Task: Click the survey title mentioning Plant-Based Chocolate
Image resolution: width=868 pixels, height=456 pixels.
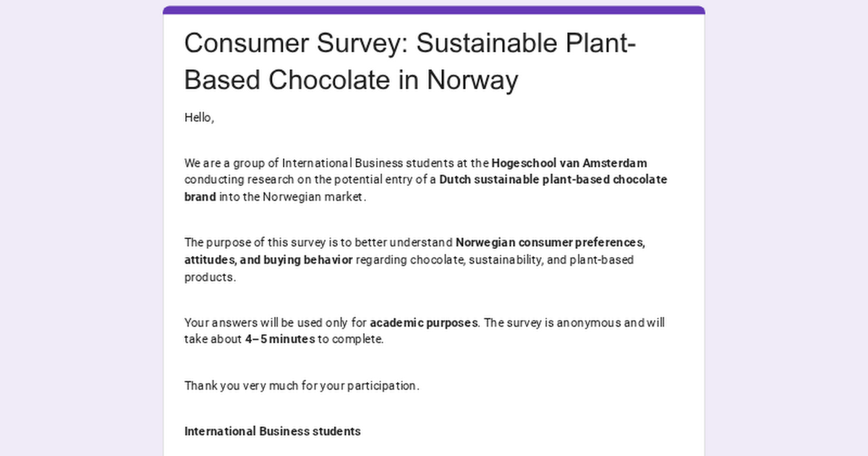Action: [x=410, y=62]
